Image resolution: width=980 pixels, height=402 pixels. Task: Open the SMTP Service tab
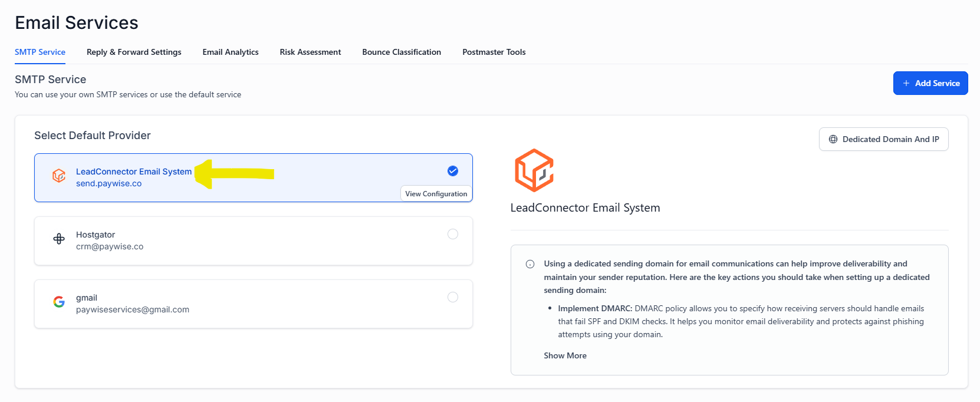(x=40, y=52)
